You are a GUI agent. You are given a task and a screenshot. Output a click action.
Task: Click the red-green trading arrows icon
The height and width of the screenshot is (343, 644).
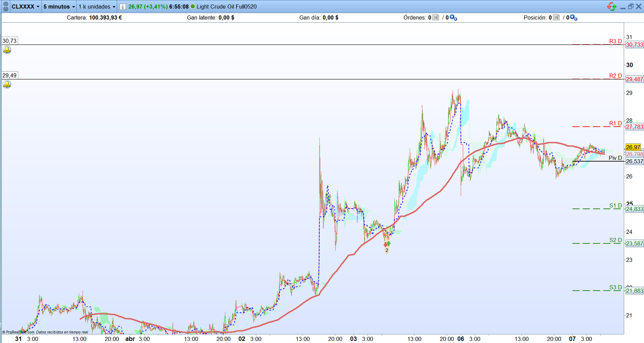pos(612,7)
